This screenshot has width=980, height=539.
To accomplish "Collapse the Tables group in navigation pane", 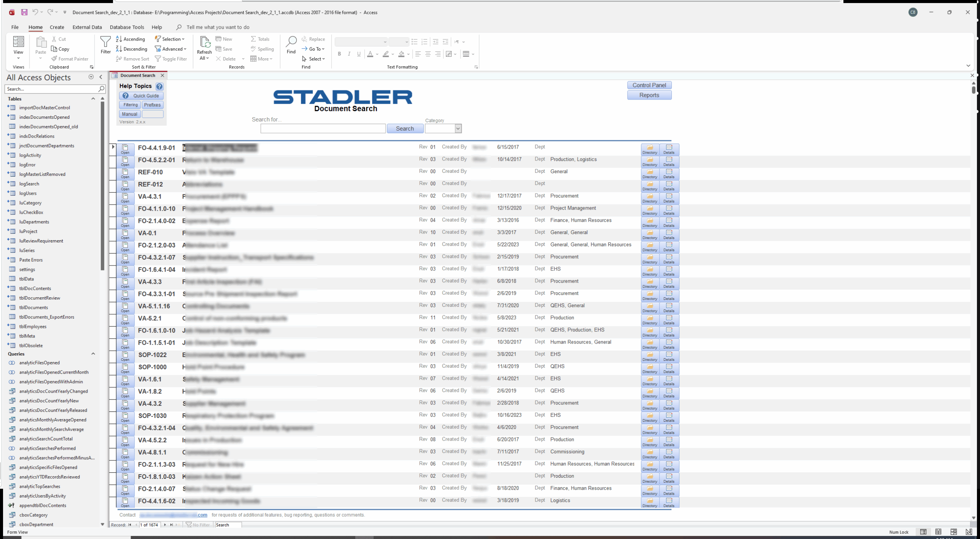I will pos(93,99).
